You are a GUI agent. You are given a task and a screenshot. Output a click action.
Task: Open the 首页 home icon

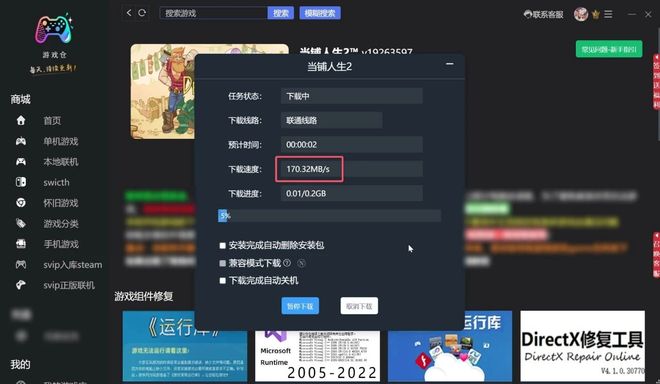click(21, 120)
